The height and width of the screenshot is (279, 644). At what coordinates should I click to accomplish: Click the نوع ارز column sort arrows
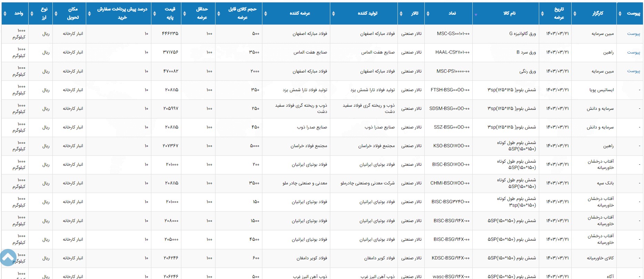[x=32, y=13]
